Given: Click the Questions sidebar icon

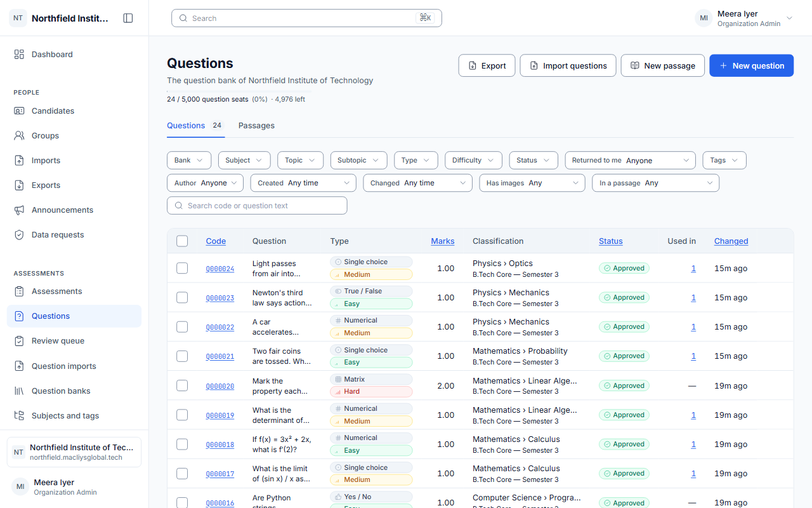Looking at the screenshot, I should click(x=19, y=316).
